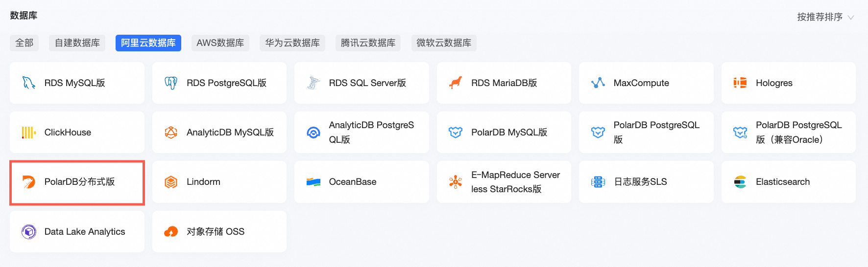The width and height of the screenshot is (868, 267).
Task: Click the E-MapReduce StarRocks icon
Action: 456,182
